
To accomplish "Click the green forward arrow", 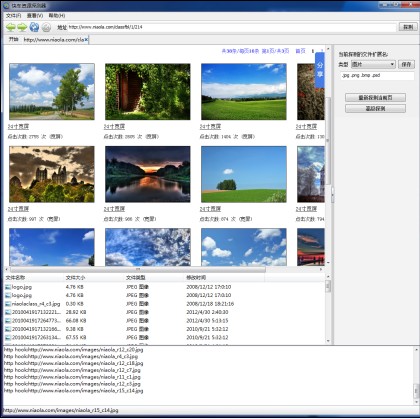I will [22, 27].
